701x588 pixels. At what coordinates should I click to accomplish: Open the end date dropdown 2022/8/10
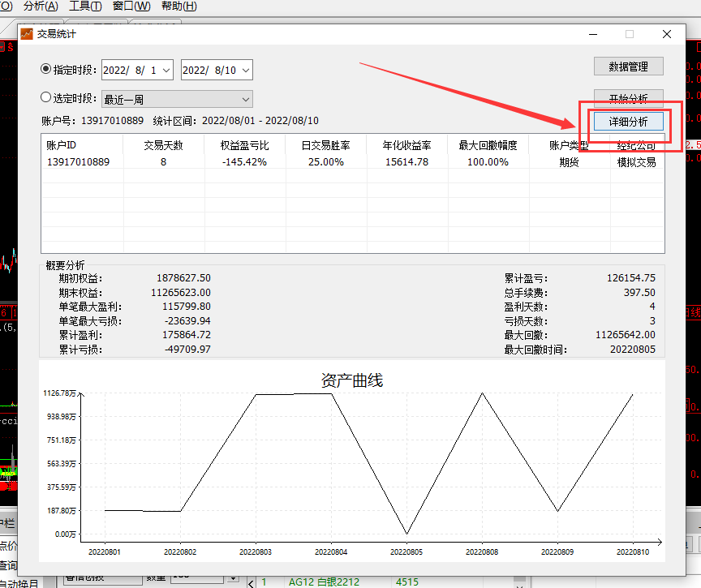pyautogui.click(x=217, y=70)
